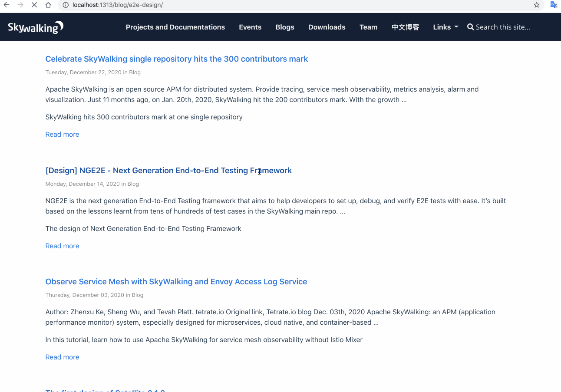View site information icon in address bar
Viewport: 561px width, 392px height.
pyautogui.click(x=66, y=5)
